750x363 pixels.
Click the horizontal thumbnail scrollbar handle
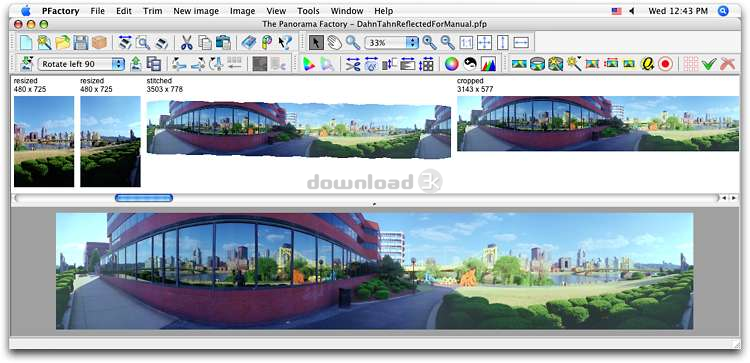click(143, 198)
